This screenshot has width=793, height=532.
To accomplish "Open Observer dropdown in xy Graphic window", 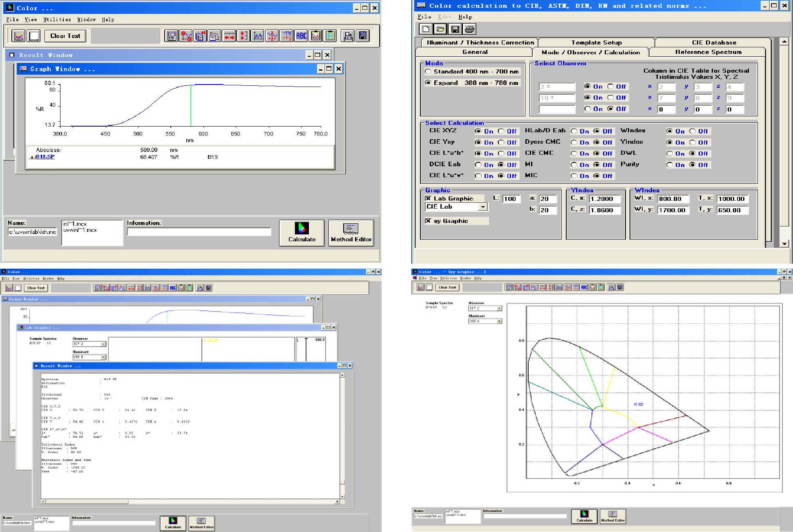I will 499,309.
